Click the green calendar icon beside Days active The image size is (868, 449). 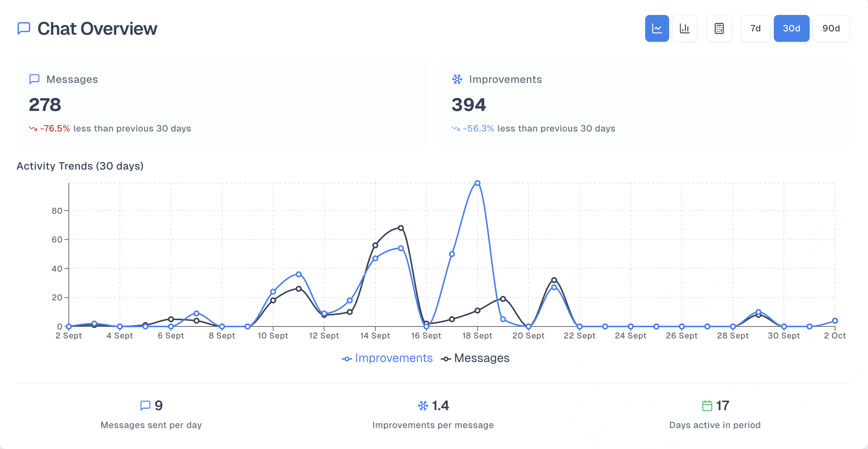tap(707, 405)
